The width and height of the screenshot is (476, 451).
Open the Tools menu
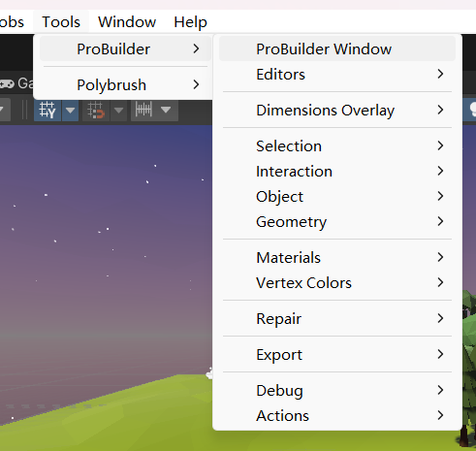(61, 22)
